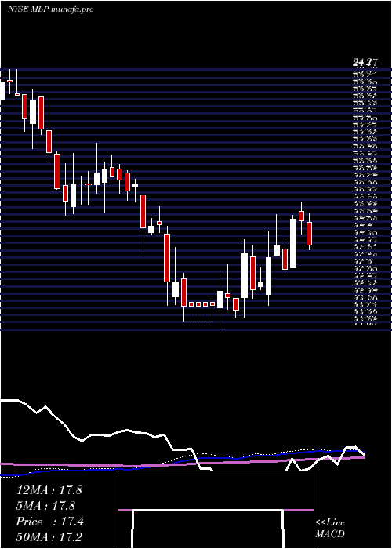Click the 50MA : 17.2 reading

pyautogui.click(x=49, y=536)
